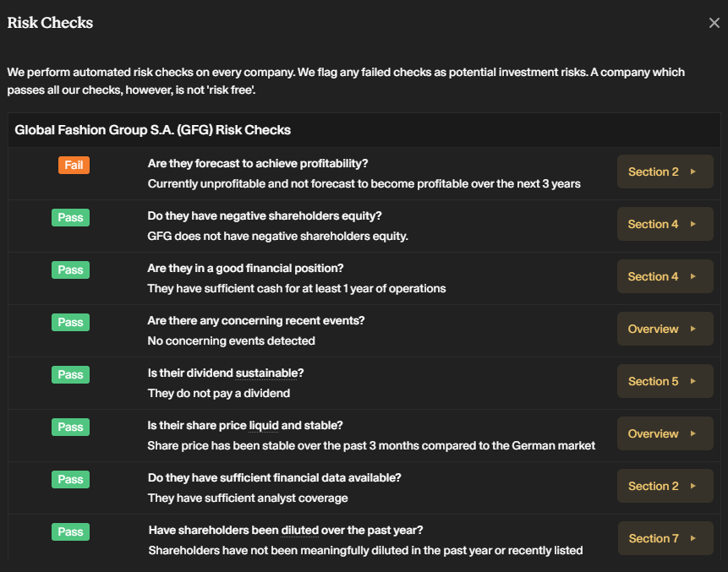This screenshot has height=572, width=728.
Task: Open Section 2 for financial data availability check
Action: (x=665, y=486)
